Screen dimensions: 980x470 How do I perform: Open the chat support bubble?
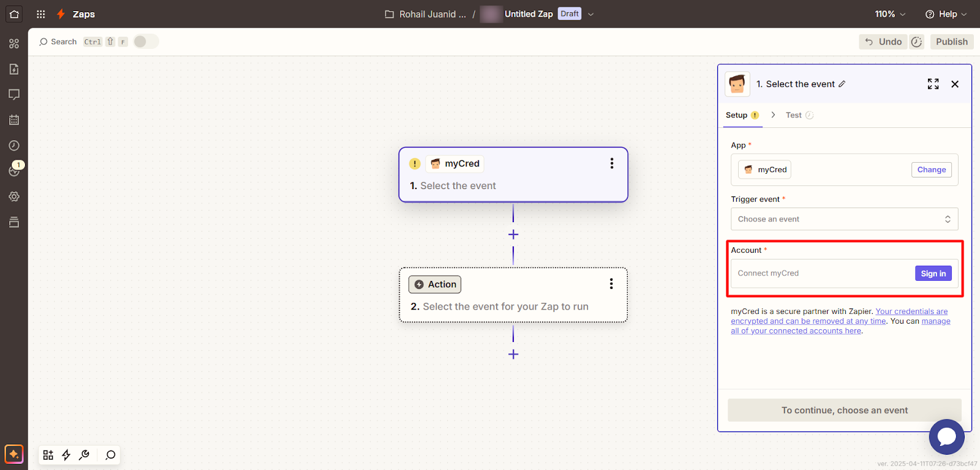click(x=946, y=436)
